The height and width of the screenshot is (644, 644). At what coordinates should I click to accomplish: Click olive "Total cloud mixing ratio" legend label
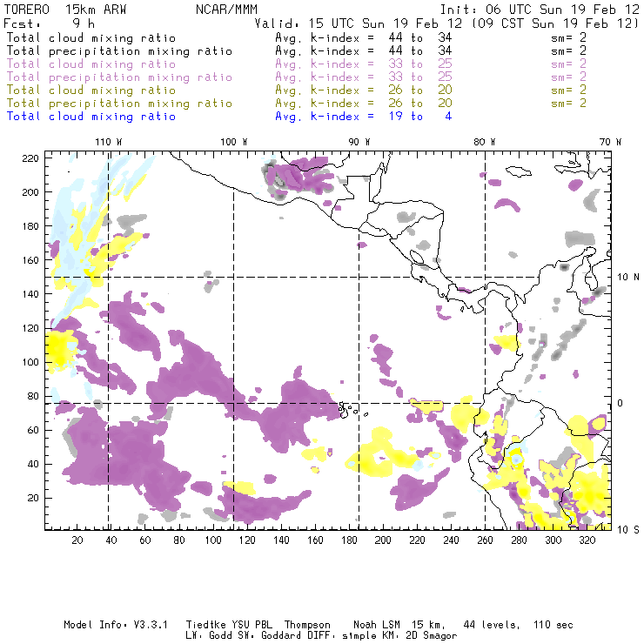click(x=91, y=90)
